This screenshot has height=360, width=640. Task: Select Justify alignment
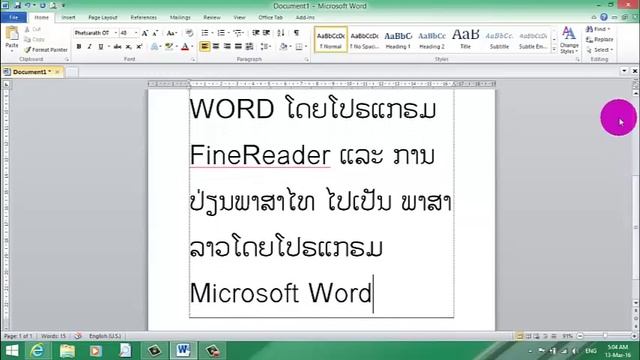pyautogui.click(x=238, y=47)
